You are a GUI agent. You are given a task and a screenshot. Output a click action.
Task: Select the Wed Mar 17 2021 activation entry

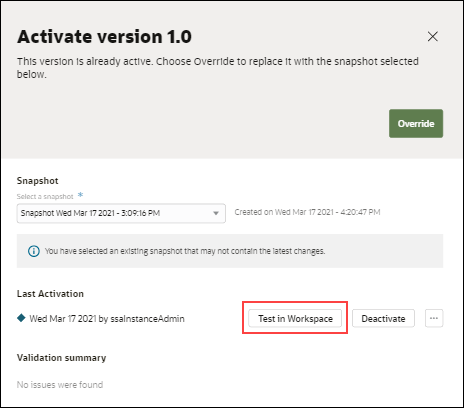click(107, 319)
